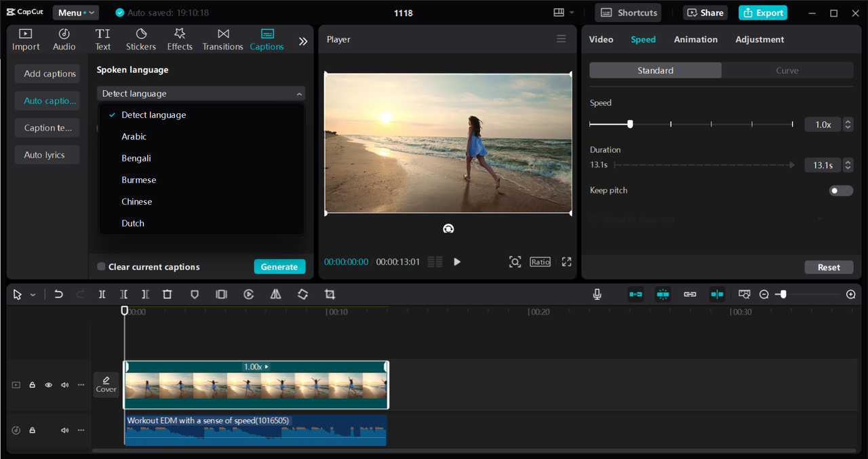Hide the video track with eye icon
The image size is (868, 459).
[x=48, y=385]
